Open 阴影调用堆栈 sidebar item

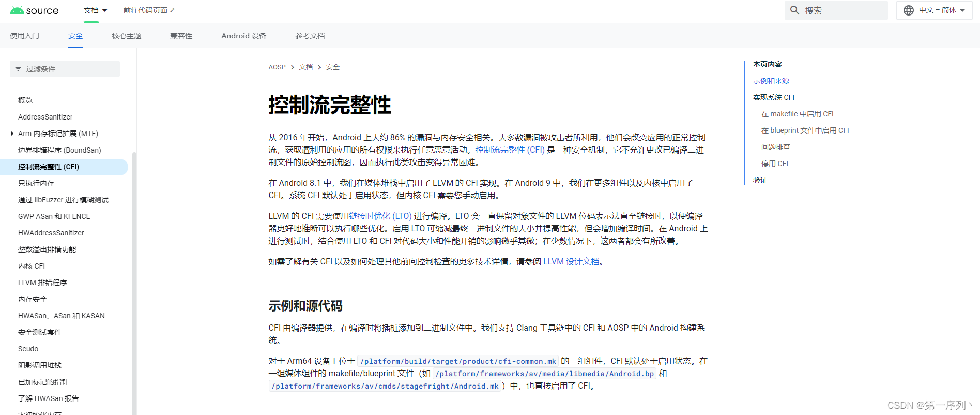[40, 365]
